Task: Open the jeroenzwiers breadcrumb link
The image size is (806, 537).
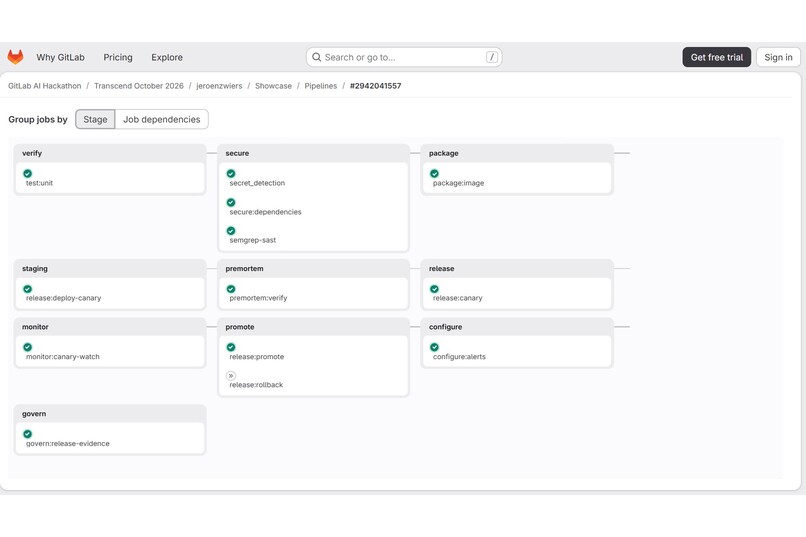Action: point(219,86)
